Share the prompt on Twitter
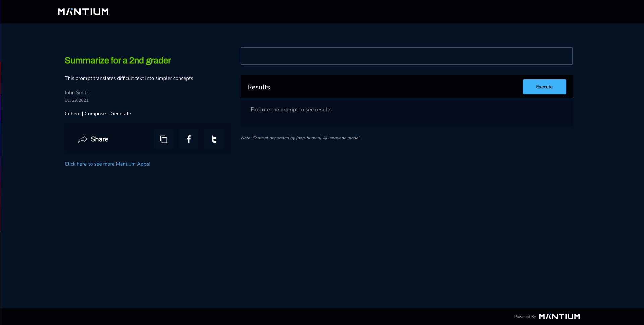644x325 pixels. pyautogui.click(x=214, y=139)
